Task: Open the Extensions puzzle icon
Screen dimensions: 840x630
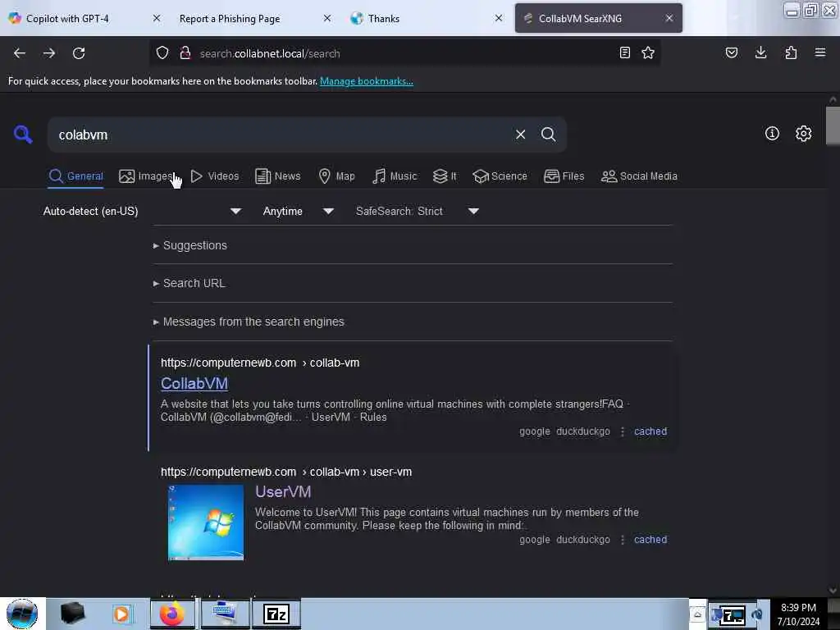Action: pos(791,52)
